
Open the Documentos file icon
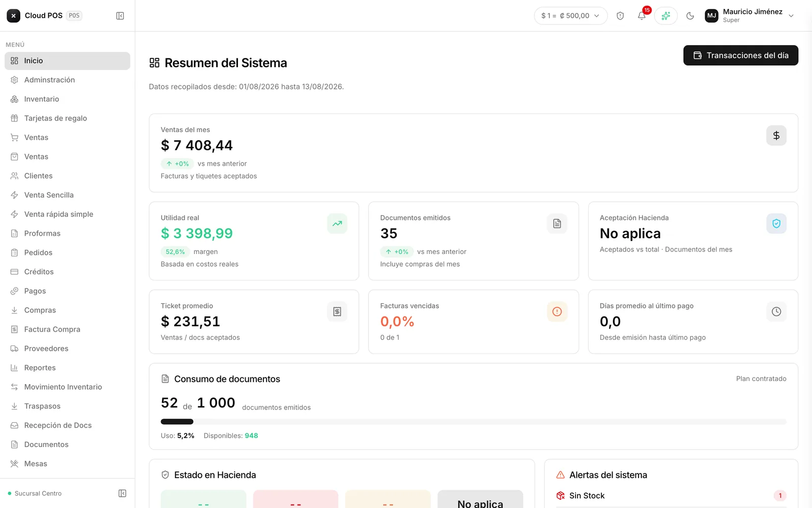14,445
